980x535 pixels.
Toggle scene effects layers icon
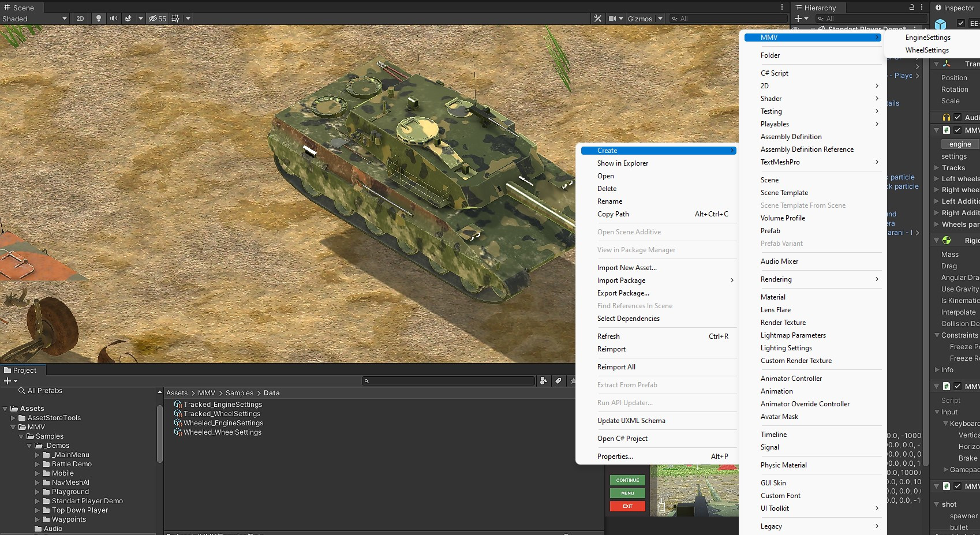click(128, 18)
